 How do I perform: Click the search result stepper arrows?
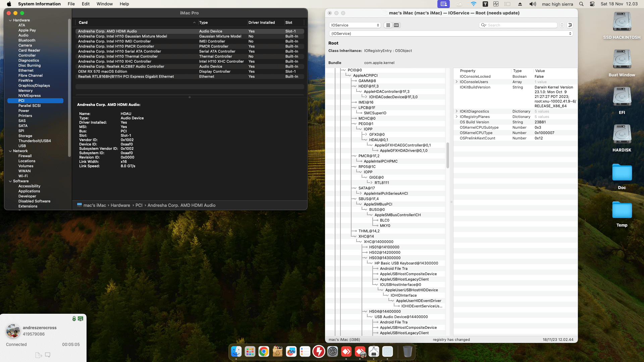562,25
